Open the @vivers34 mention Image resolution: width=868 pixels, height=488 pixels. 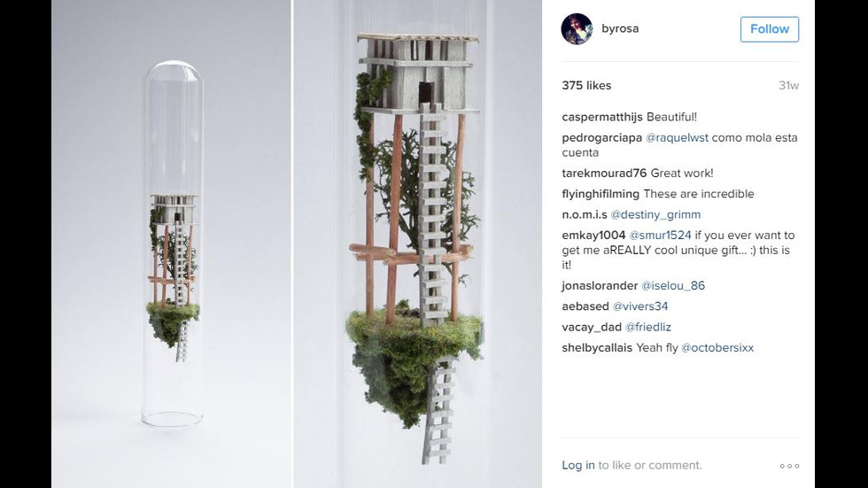point(639,306)
